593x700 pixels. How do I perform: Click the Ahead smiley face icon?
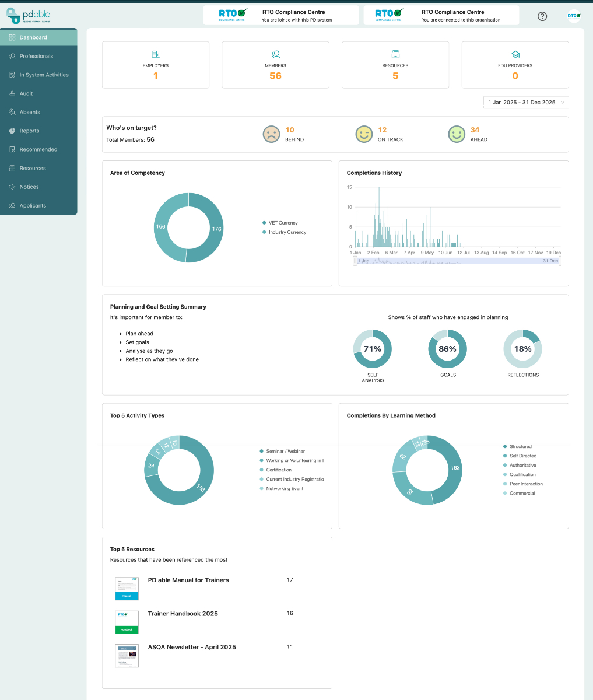[457, 134]
